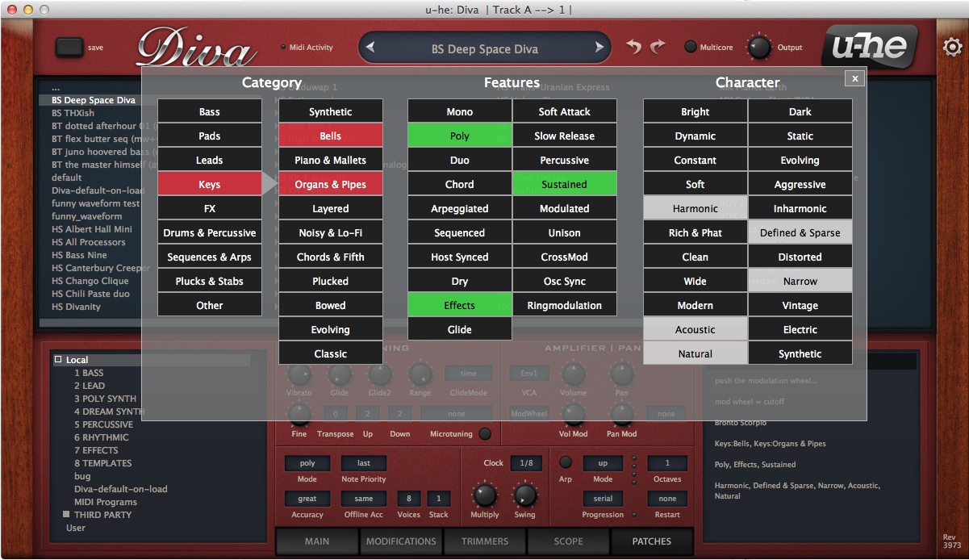Select next preset with right arrow
Screen dimensions: 969x560
tap(599, 48)
